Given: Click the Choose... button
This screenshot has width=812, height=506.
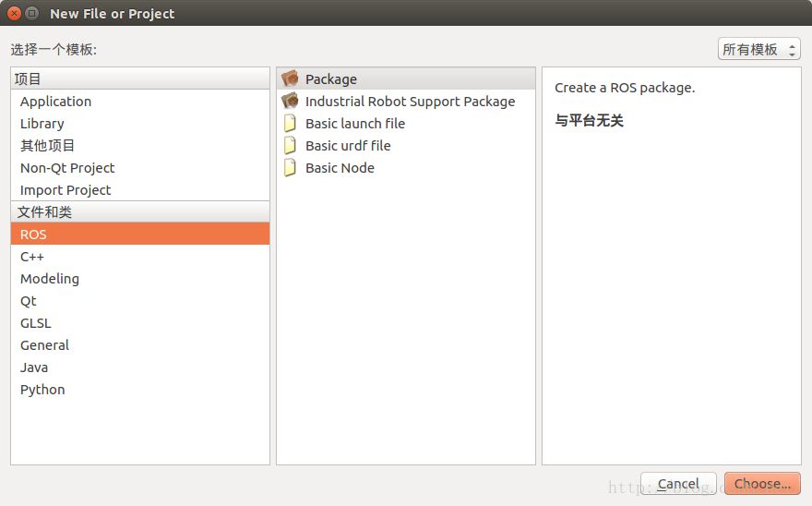Looking at the screenshot, I should point(762,483).
